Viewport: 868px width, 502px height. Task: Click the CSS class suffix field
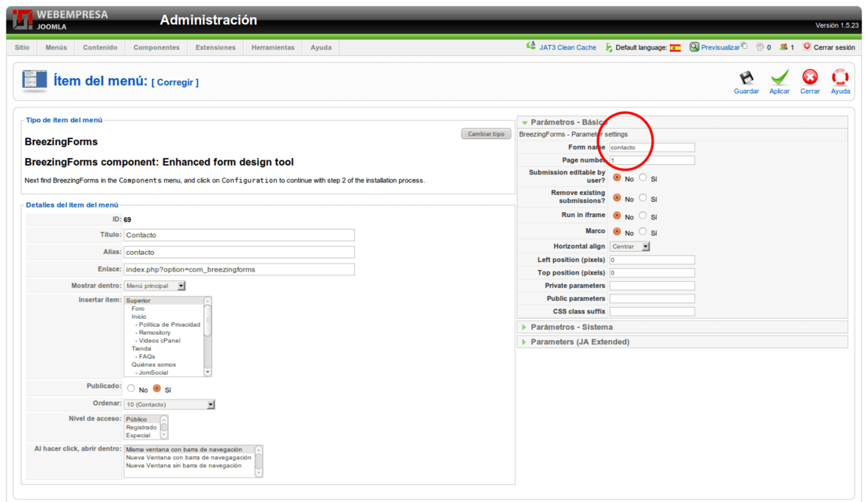(652, 312)
